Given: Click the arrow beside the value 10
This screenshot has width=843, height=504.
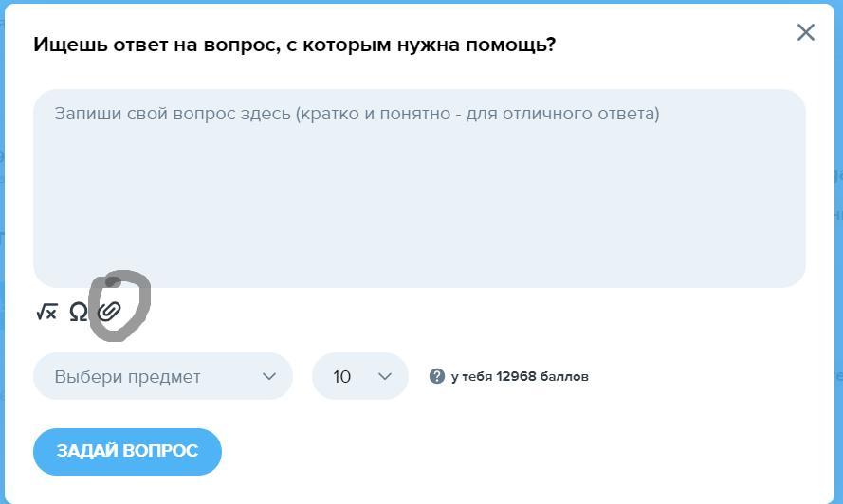Looking at the screenshot, I should pos(385,376).
